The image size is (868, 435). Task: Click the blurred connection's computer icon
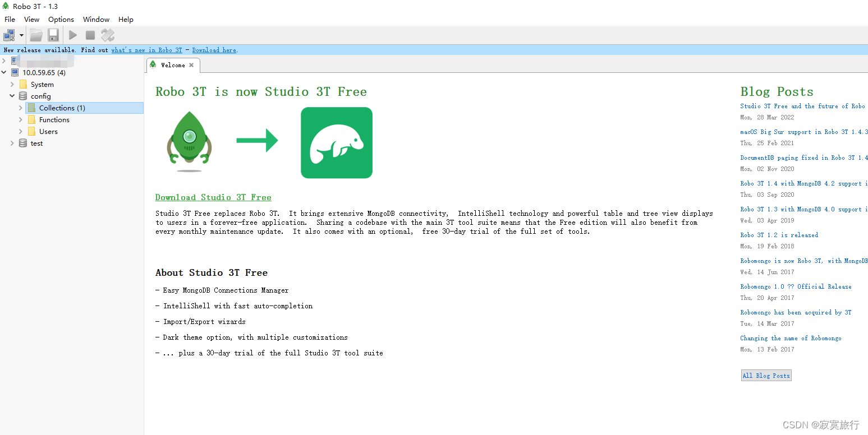[15, 61]
